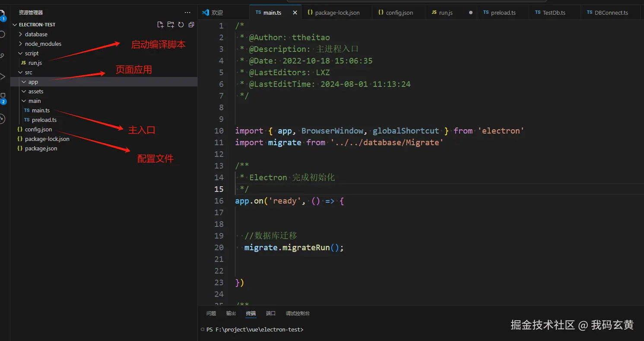Open package-lock.json in the explorer tree
Viewport: 644px width, 341px height.
point(104,139)
